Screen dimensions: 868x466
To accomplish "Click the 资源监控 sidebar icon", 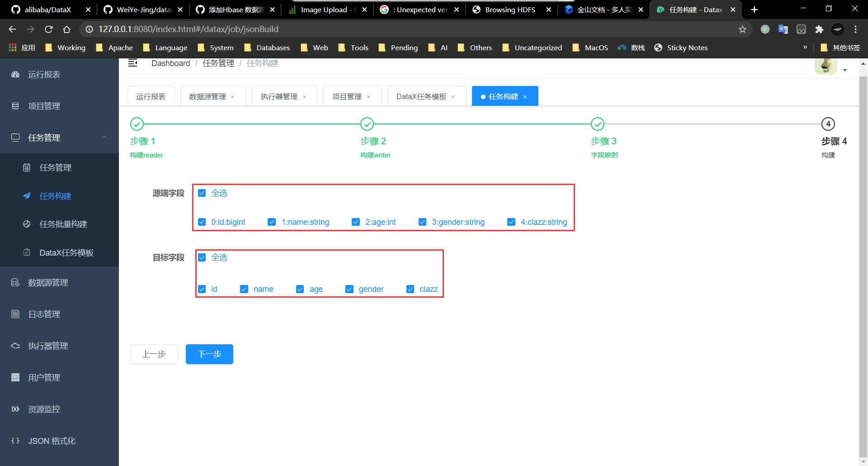I will (15, 409).
